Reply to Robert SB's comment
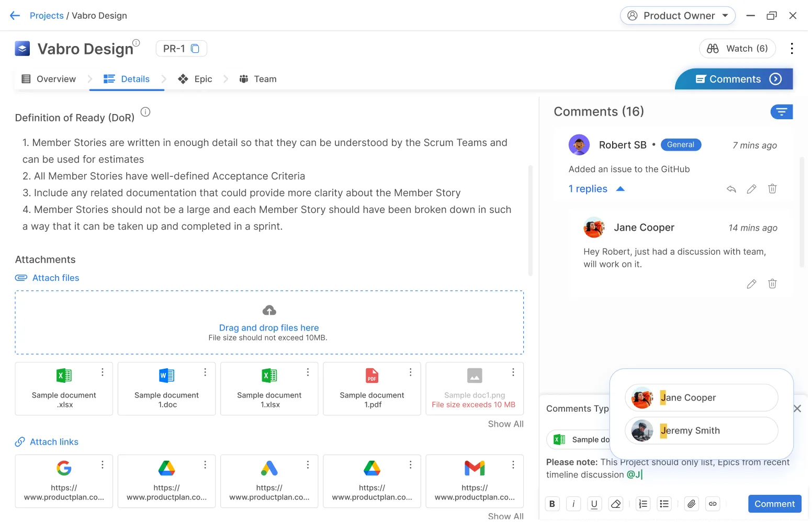Image resolution: width=812 pixels, height=522 pixels. (x=731, y=189)
